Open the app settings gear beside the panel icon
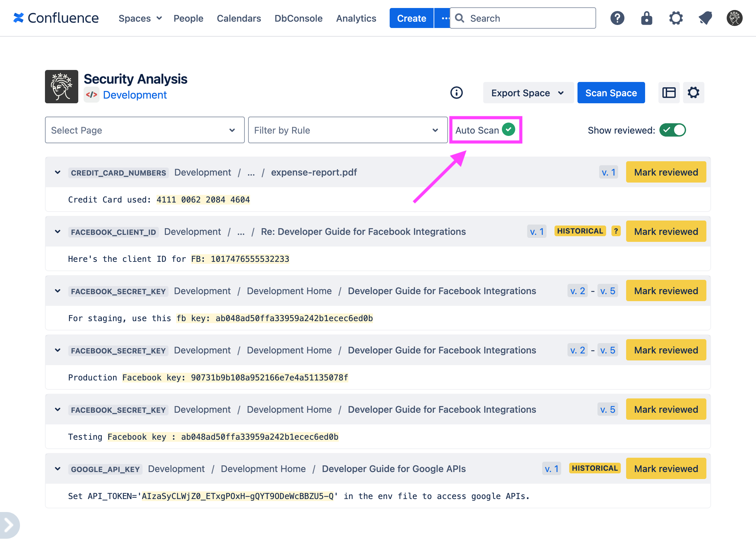This screenshot has height=539, width=756. coord(694,93)
